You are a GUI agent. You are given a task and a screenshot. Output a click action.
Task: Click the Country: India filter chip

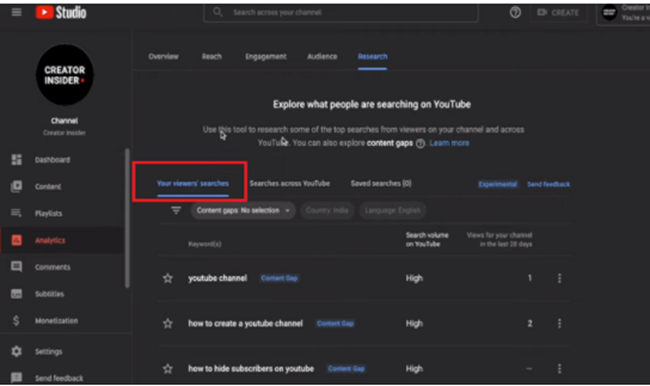(327, 210)
